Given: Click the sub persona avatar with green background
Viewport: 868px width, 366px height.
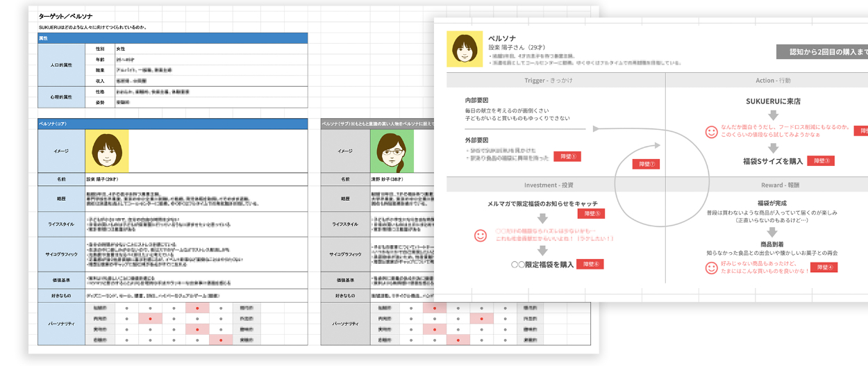Looking at the screenshot, I should [392, 151].
